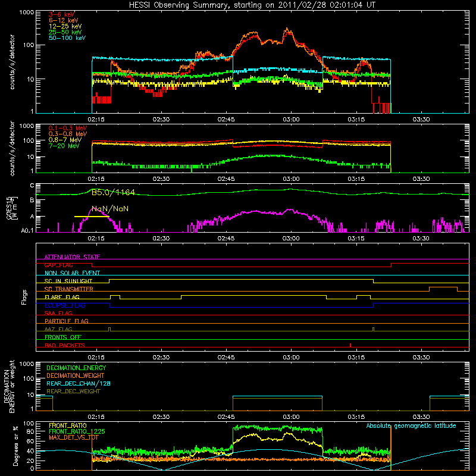Screen dimensions: 476x476
Task: Click the MAX_DET_VS_TOT legend entry
Action: coord(74,437)
